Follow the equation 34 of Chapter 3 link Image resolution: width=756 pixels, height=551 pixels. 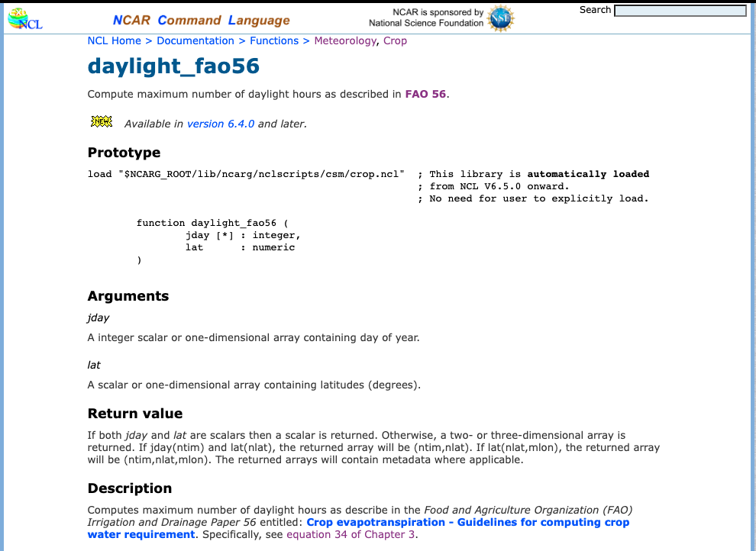351,535
